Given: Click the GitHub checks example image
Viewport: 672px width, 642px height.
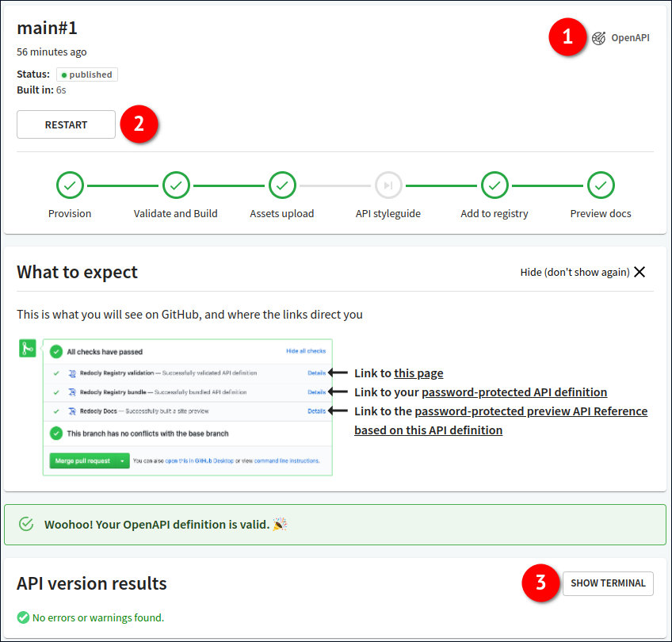Looking at the screenshot, I should [188, 407].
